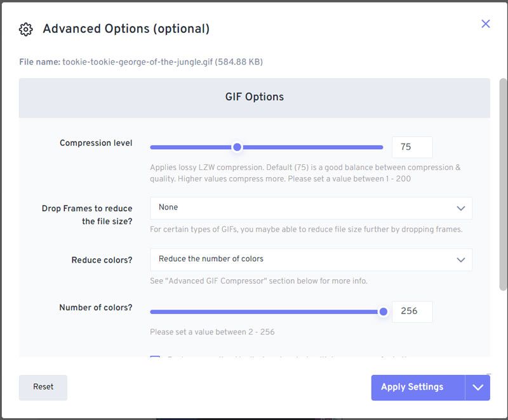
Task: Click the Compression level value field showing 75
Action: click(412, 147)
